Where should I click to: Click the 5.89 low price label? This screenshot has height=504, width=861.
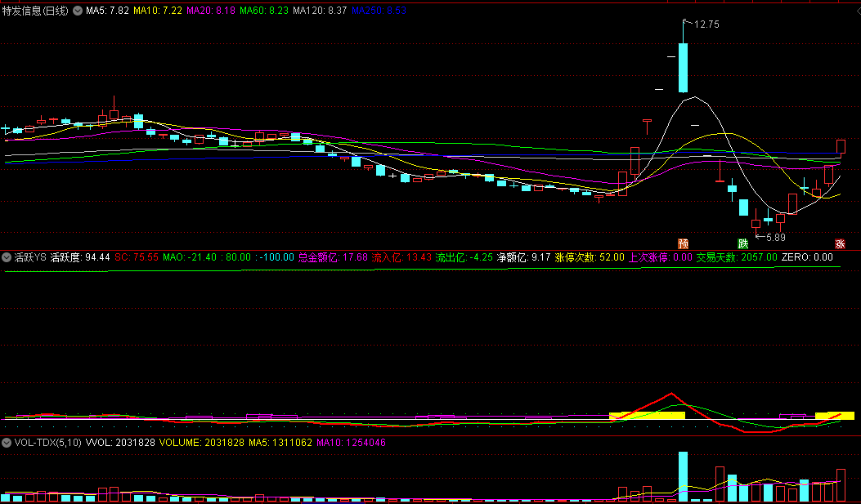pyautogui.click(x=775, y=238)
